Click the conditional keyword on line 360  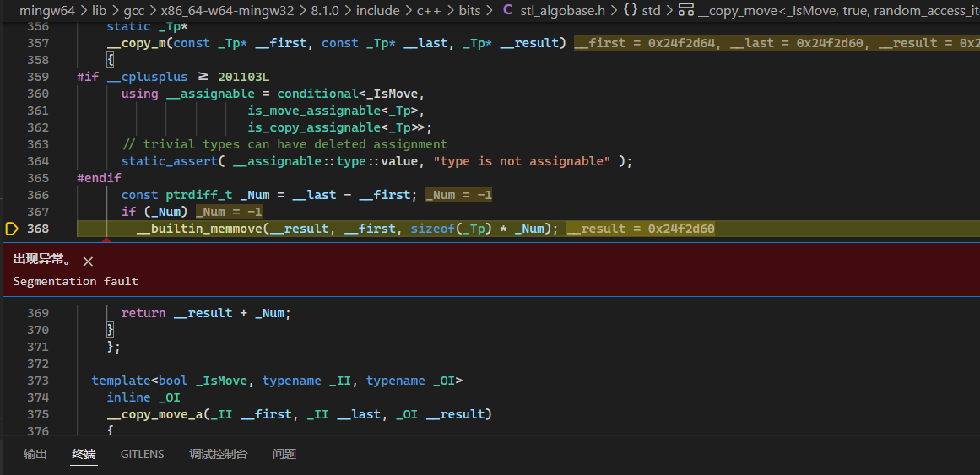(318, 94)
